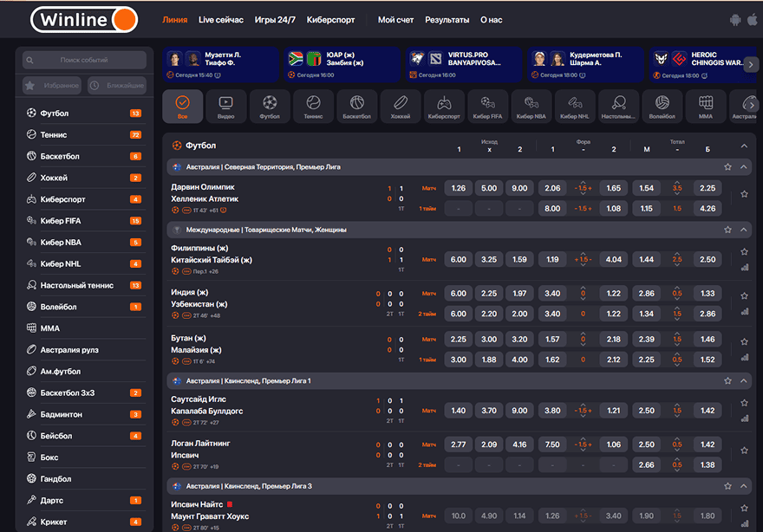Collapse Квинсленд Премьер Лига 3 league
Image resolution: width=763 pixels, height=532 pixels.
click(744, 486)
